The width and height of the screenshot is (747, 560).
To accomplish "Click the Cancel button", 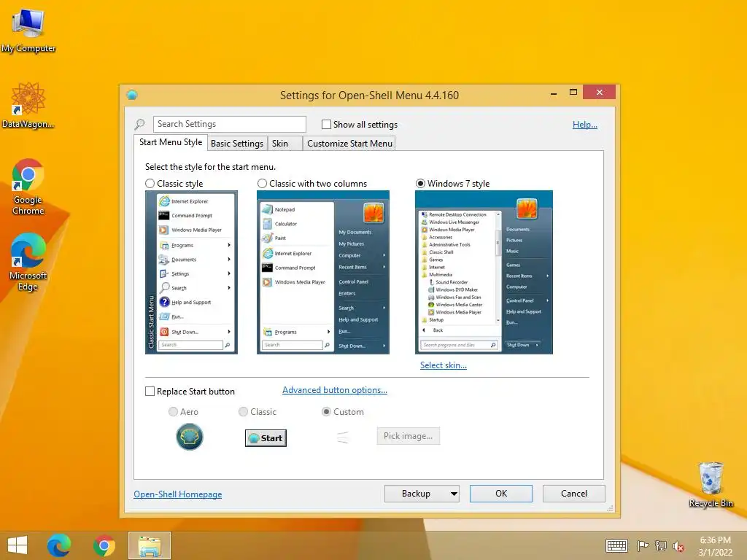I will (573, 494).
